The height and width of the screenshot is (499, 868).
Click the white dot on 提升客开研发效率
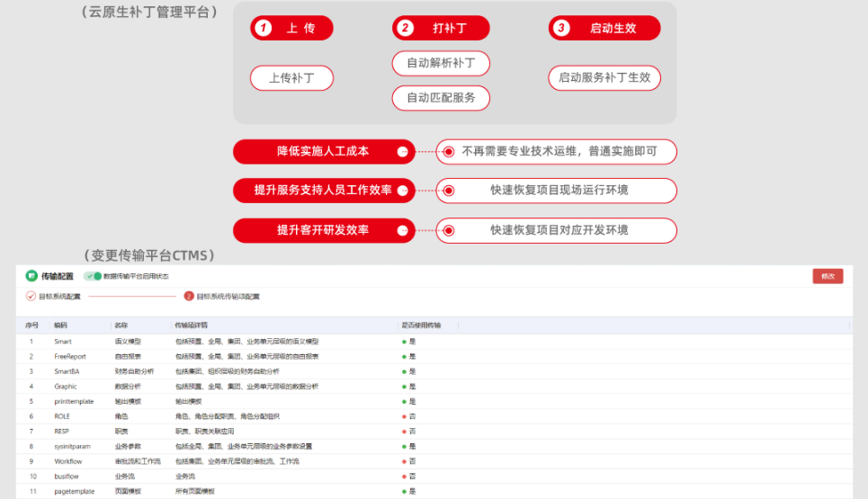402,230
